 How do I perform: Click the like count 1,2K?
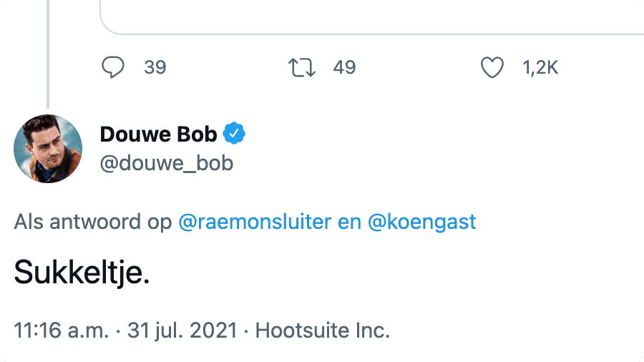[x=540, y=68]
